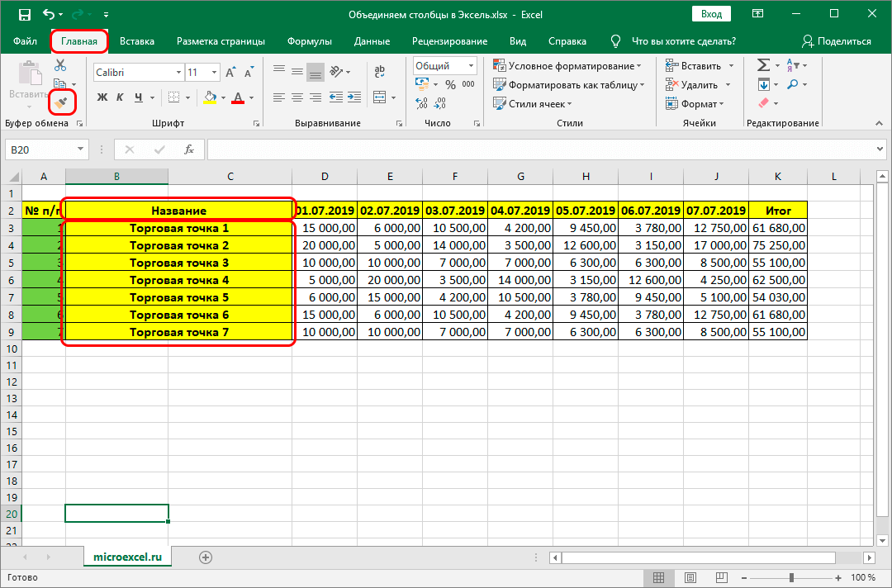Click the text orientation icon
This screenshot has height=588, width=892.
coord(337,72)
